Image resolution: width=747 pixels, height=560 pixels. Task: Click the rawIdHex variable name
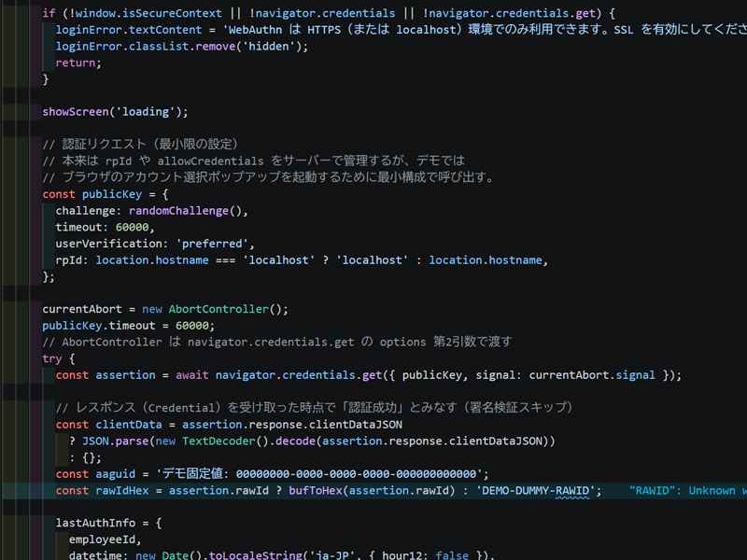tap(122, 491)
